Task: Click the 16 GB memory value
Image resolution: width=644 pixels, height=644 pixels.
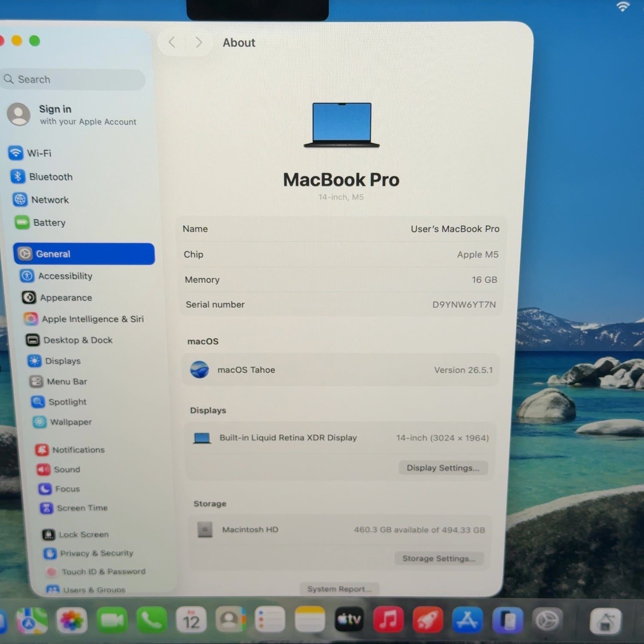Action: coord(484,279)
